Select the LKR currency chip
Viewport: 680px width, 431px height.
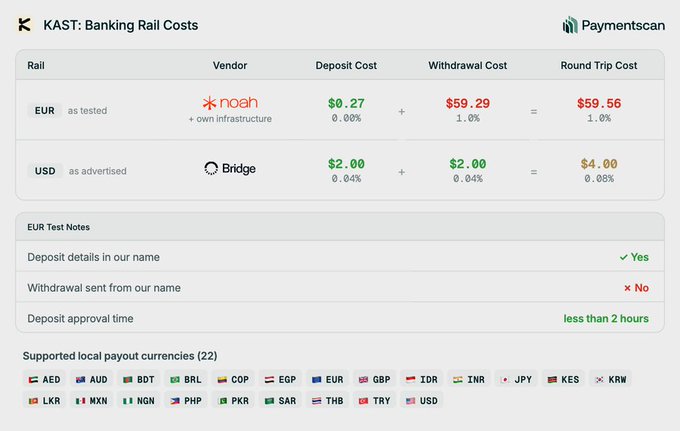(x=44, y=401)
